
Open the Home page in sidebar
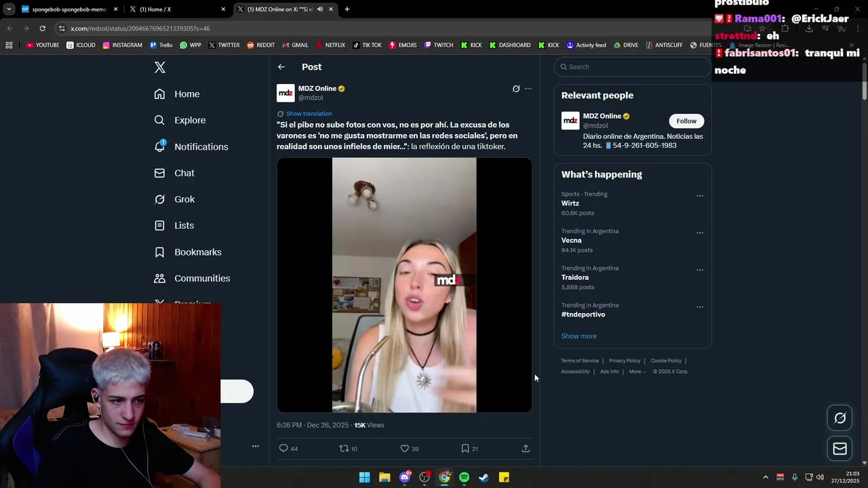(x=177, y=94)
